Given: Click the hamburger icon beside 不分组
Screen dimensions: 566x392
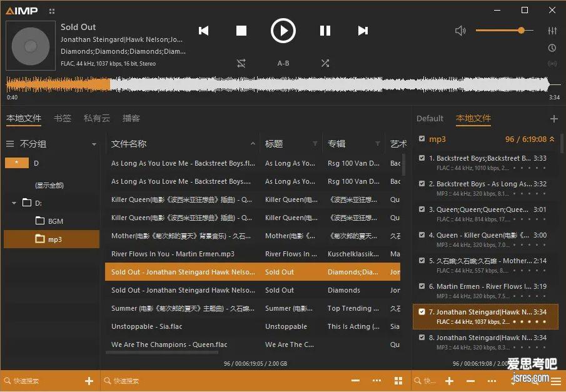Looking at the screenshot, I should coord(10,144).
